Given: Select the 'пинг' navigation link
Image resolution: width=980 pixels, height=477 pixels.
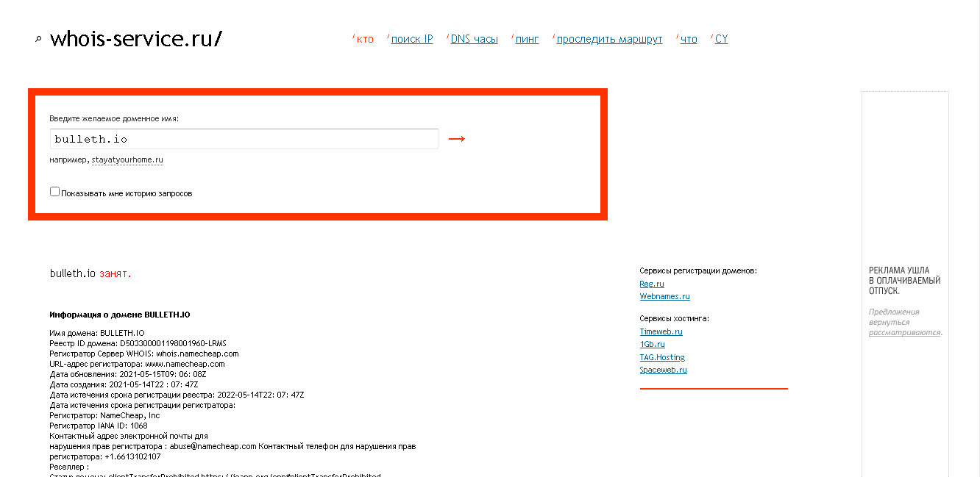Looking at the screenshot, I should 527,39.
